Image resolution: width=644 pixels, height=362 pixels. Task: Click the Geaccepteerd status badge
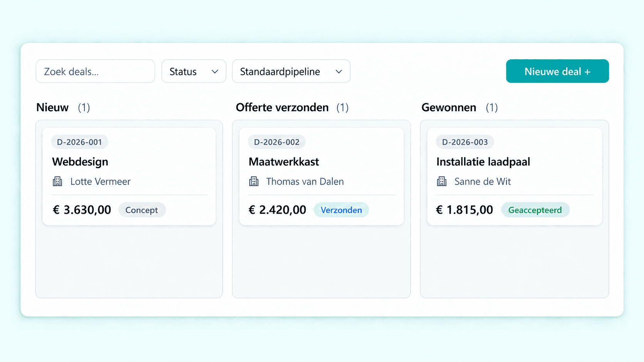click(535, 210)
